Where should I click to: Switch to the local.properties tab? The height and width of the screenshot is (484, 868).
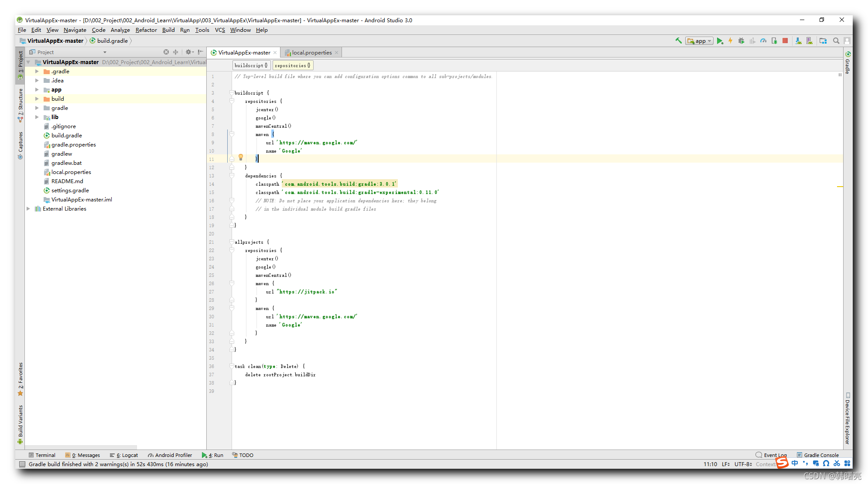311,53
